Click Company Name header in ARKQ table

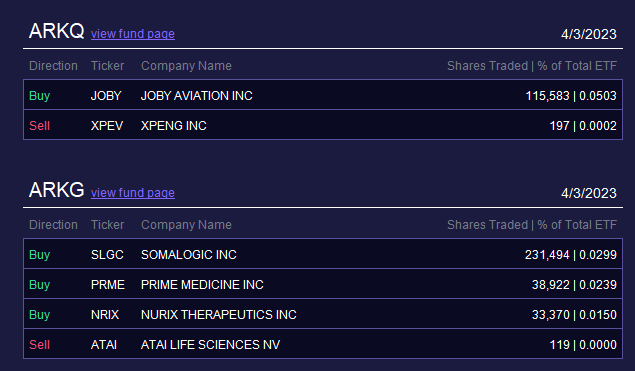[186, 66]
